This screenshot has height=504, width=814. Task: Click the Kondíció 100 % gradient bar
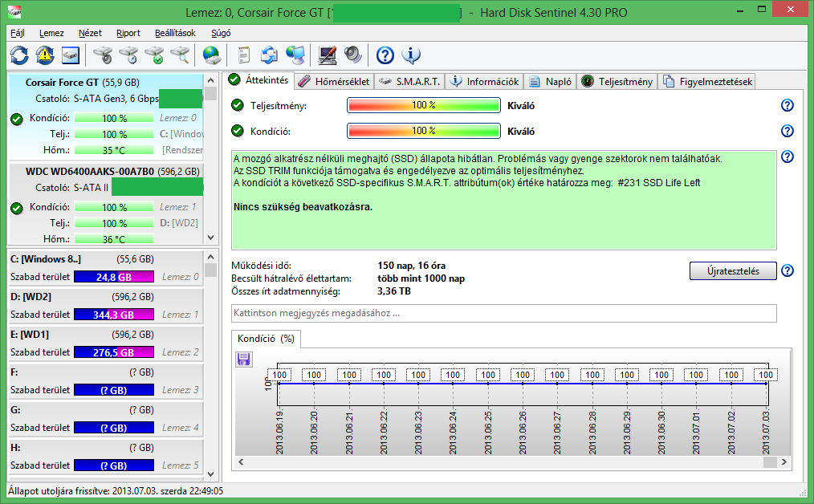[424, 131]
